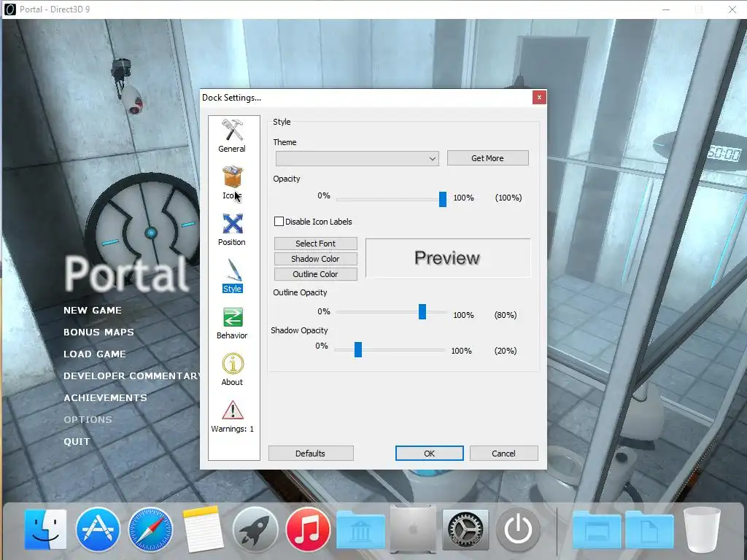Open DEVELOPER COMMENTARY in Portal menu
This screenshot has height=560, width=747.
pos(132,376)
